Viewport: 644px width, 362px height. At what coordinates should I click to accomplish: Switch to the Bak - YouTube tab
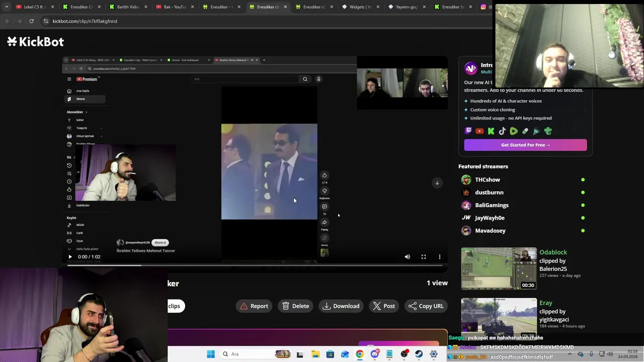pos(175,7)
